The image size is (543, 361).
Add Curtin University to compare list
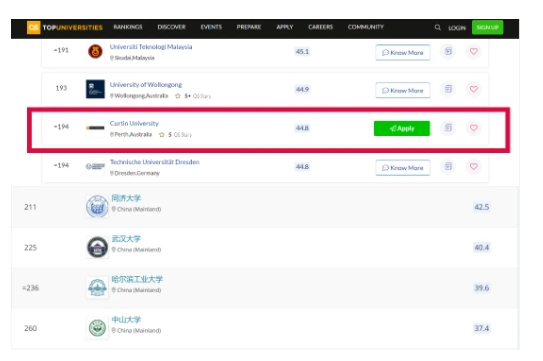coord(448,128)
